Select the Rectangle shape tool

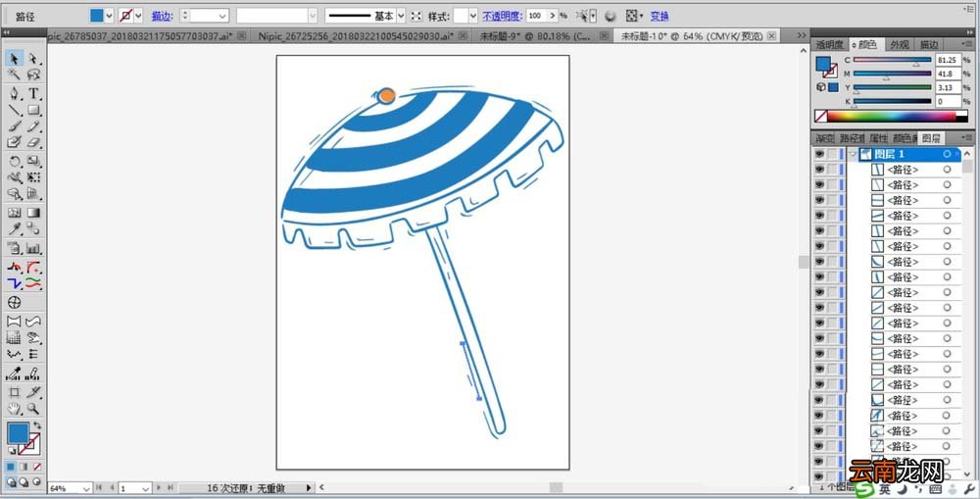coord(33,110)
